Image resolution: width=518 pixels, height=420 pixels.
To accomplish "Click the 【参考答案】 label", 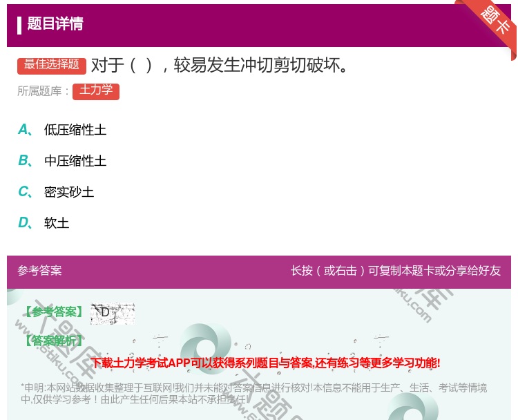I will [55, 312].
